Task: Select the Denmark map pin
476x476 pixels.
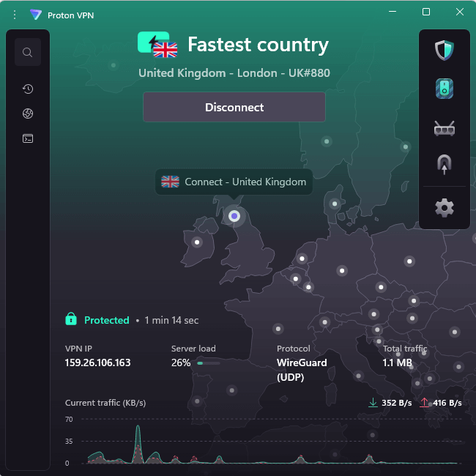Action: (x=335, y=204)
